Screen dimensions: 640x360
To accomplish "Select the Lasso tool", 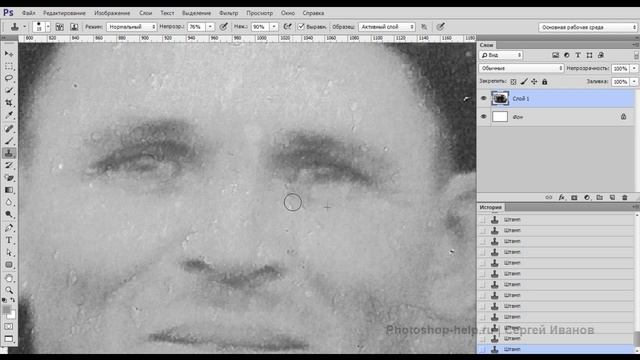I will (9, 78).
